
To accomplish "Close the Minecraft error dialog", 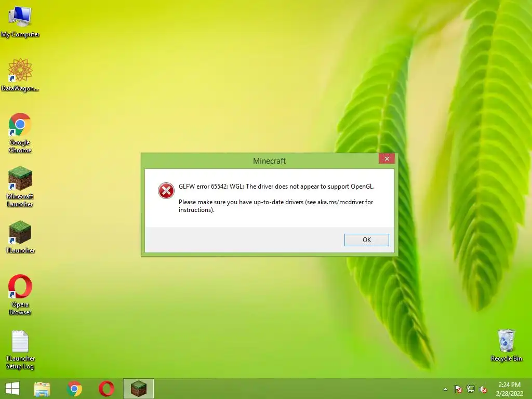I will [387, 159].
